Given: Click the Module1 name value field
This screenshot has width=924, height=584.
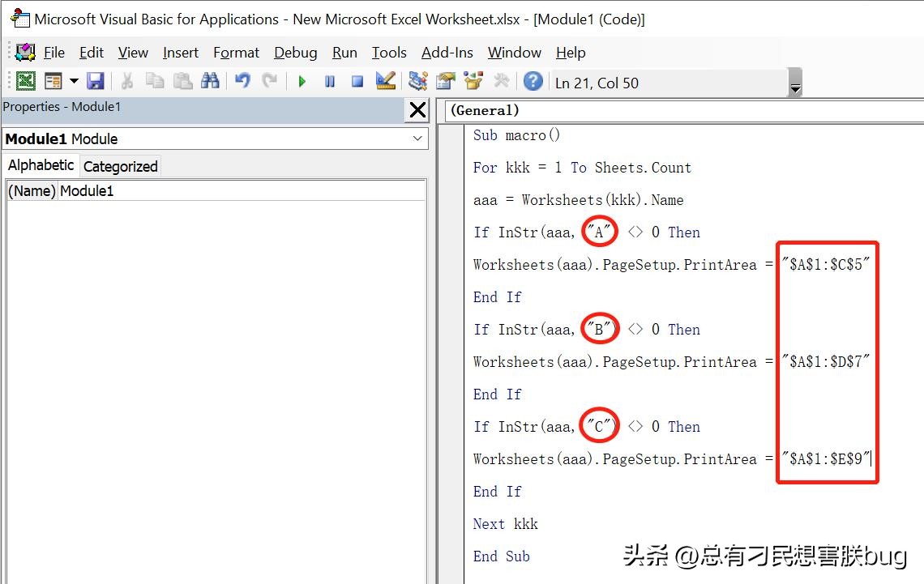Looking at the screenshot, I should (x=242, y=190).
